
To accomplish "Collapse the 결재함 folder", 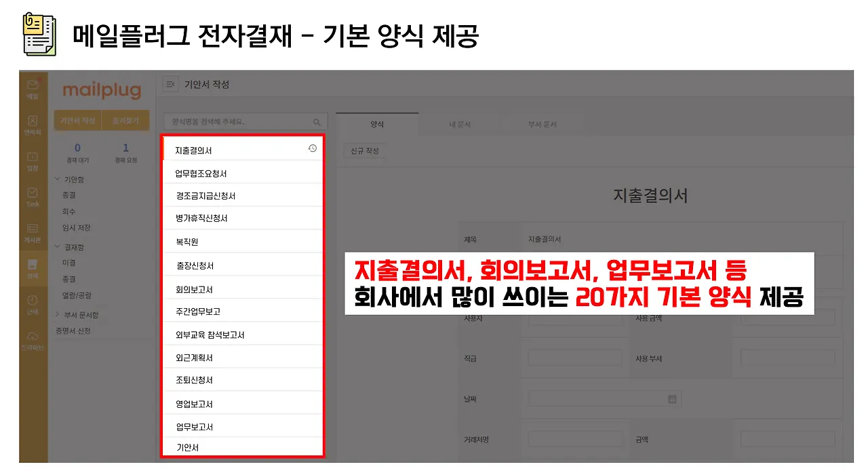I will [57, 248].
